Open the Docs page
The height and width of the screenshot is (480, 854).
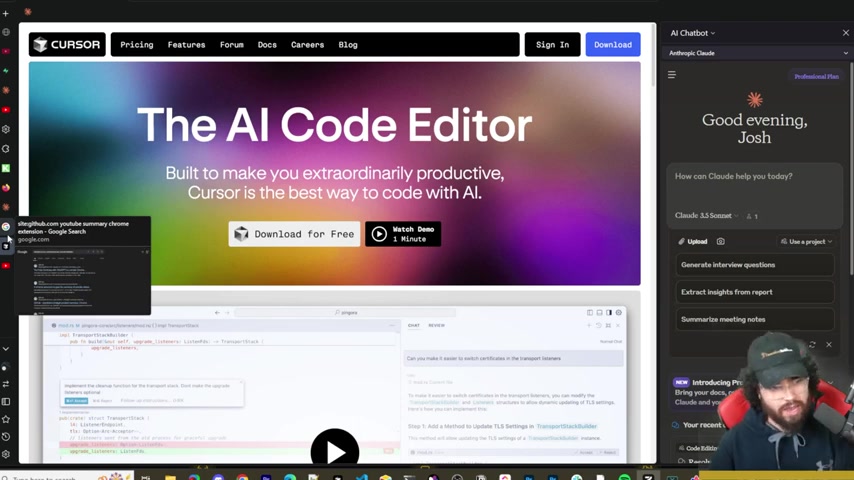[267, 45]
